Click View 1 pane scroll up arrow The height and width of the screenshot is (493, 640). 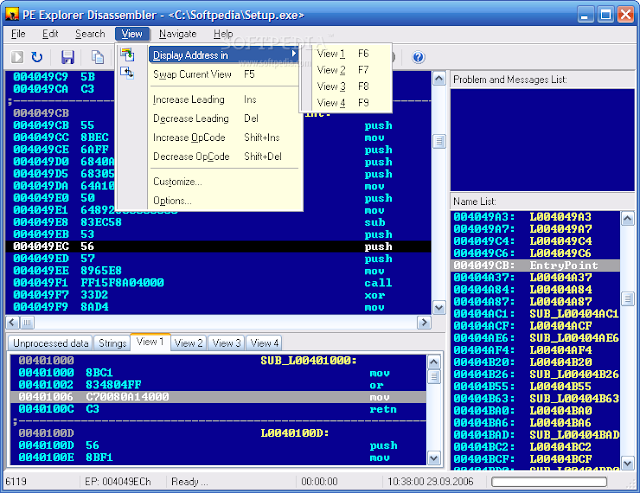tap(433, 362)
